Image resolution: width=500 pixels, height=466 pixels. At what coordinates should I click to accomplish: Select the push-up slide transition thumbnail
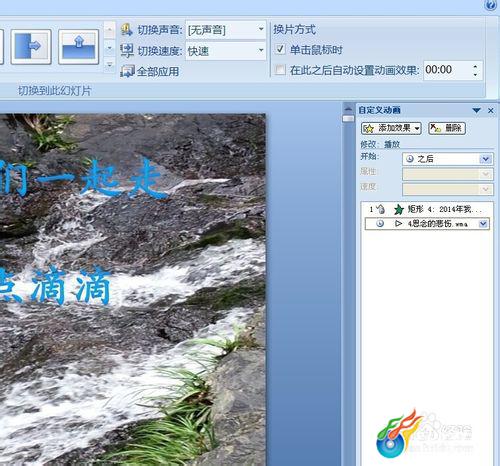coord(78,47)
